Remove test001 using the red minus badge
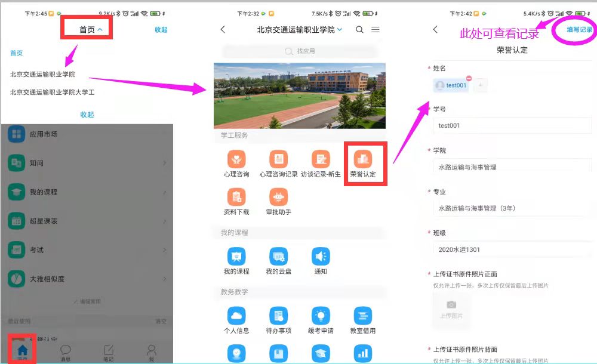Image resolution: width=597 pixels, height=364 pixels. tap(469, 79)
